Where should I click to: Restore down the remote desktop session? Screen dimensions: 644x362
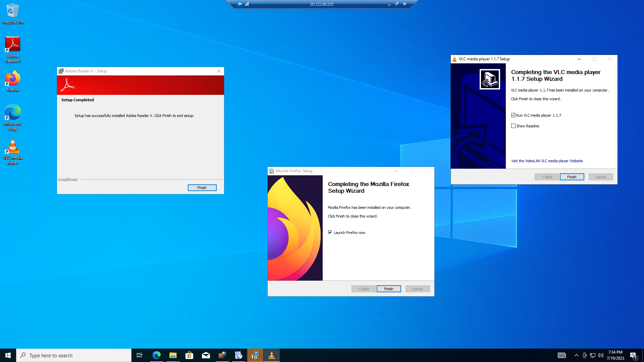pos(397,4)
